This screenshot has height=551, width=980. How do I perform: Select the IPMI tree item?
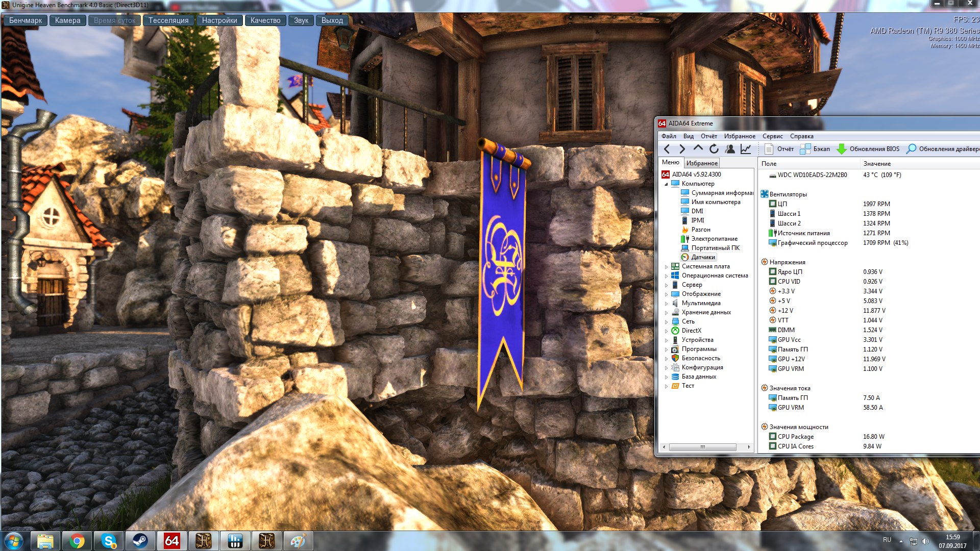pyautogui.click(x=693, y=220)
